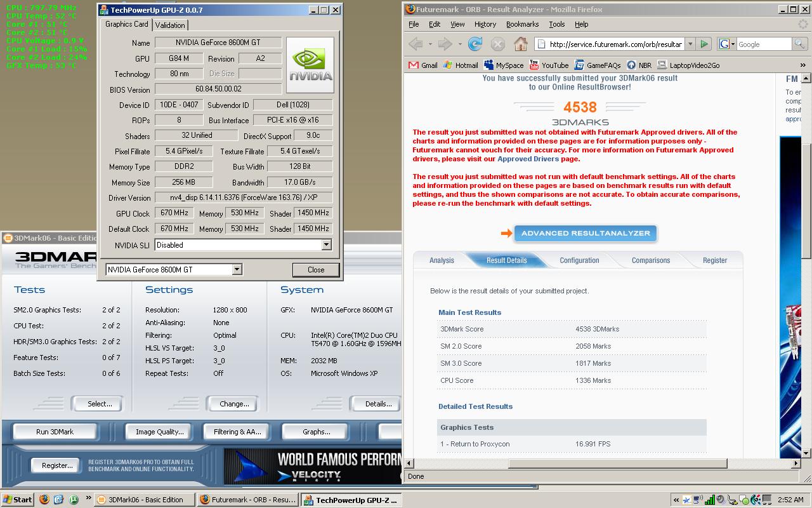Open the Gmail bookmark

point(423,65)
